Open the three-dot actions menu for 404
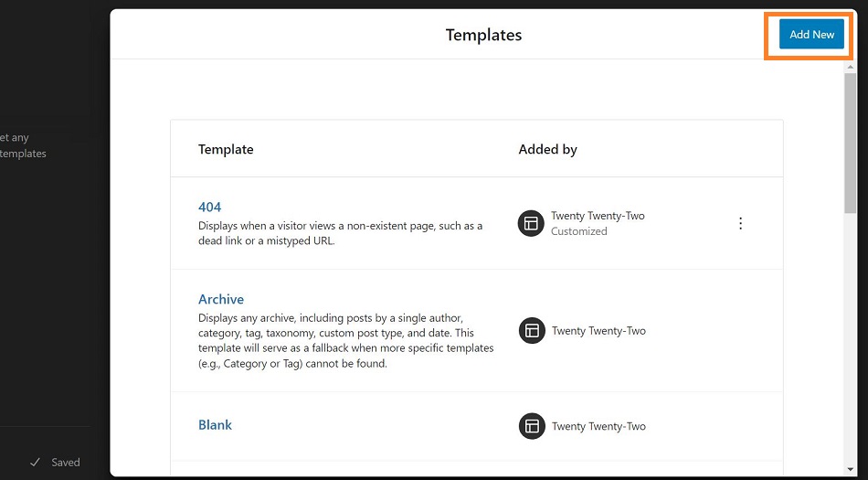Screen dimensions: 868x480 [741, 224]
